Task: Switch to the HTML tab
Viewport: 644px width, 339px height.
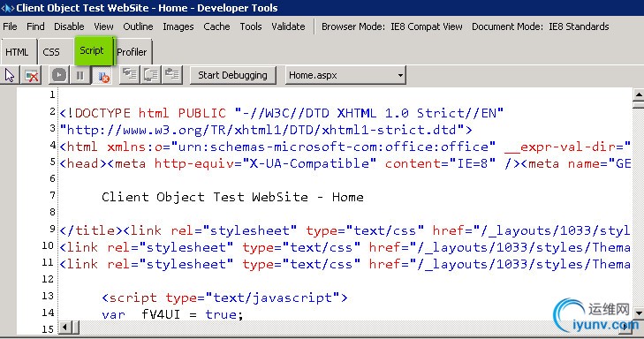Action: [x=18, y=52]
